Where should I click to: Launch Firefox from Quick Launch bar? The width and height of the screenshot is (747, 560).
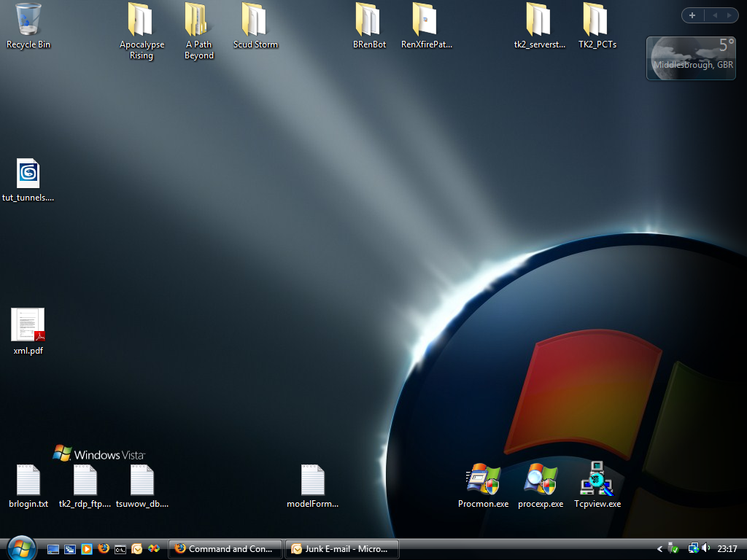[104, 548]
